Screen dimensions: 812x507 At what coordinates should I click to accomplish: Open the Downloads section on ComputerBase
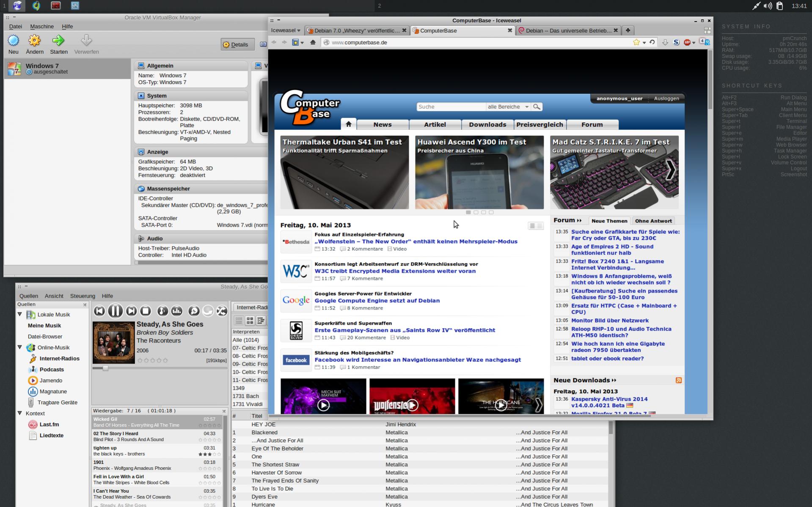tap(487, 124)
